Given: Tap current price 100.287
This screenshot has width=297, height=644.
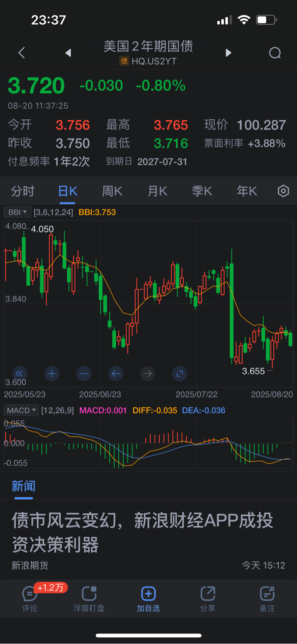Looking at the screenshot, I should (x=261, y=125).
